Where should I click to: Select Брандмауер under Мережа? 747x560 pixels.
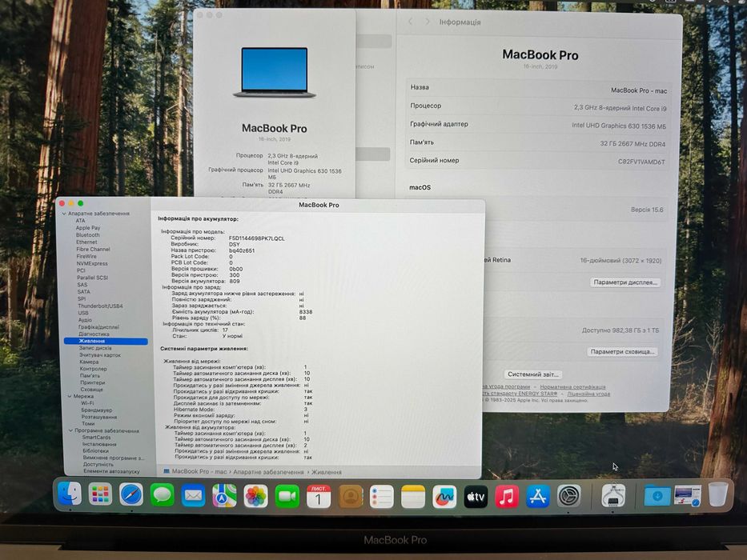[97, 410]
